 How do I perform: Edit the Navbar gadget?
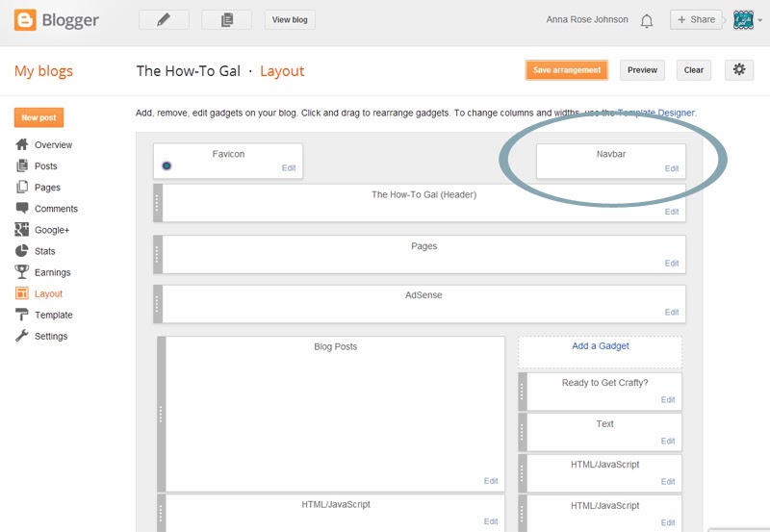coord(672,168)
